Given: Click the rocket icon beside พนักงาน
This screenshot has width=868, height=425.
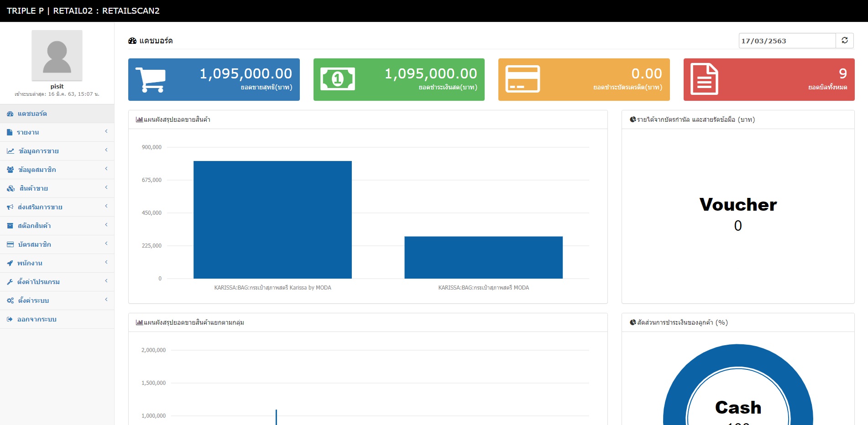Looking at the screenshot, I should coord(10,263).
